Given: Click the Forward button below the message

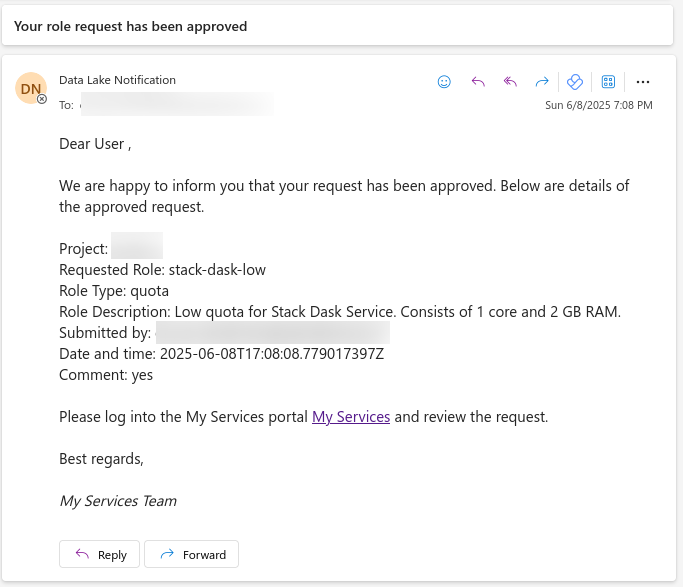Looking at the screenshot, I should 191,554.
